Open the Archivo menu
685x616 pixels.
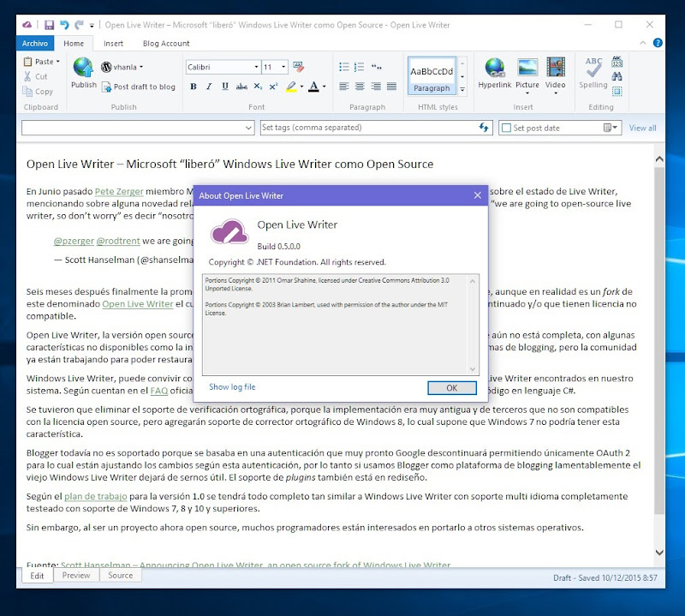click(35, 44)
